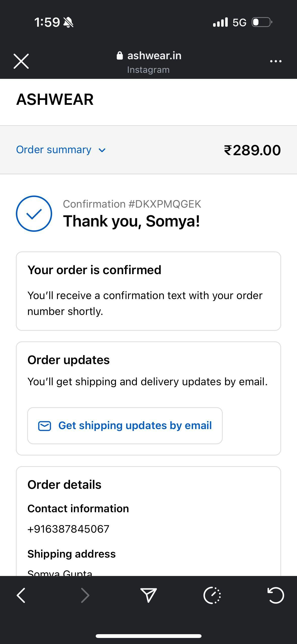The image size is (297, 644).
Task: Reload the page with refresh icon
Action: click(276, 596)
